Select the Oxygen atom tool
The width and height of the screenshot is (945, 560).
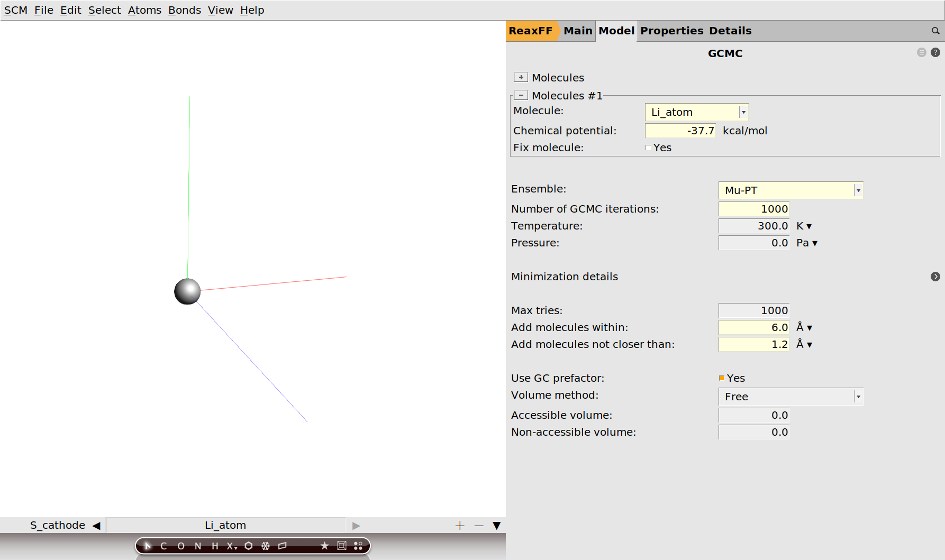180,546
